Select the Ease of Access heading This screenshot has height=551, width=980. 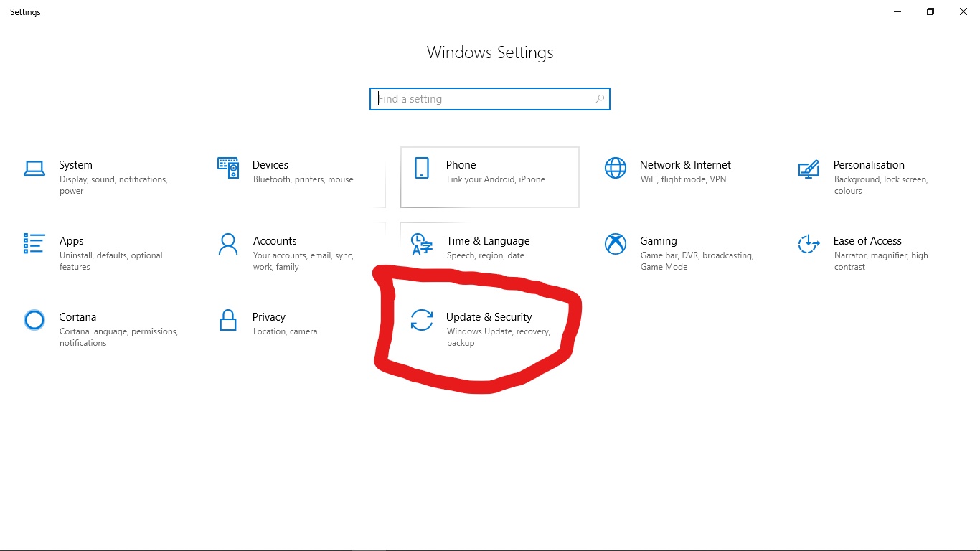point(867,241)
